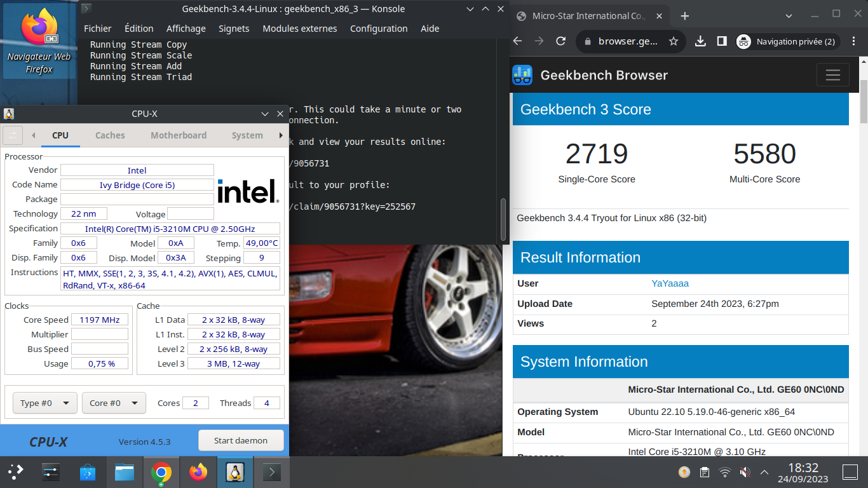Click the Temp. value 49,00°C
This screenshot has height=488, width=868.
[x=262, y=243]
